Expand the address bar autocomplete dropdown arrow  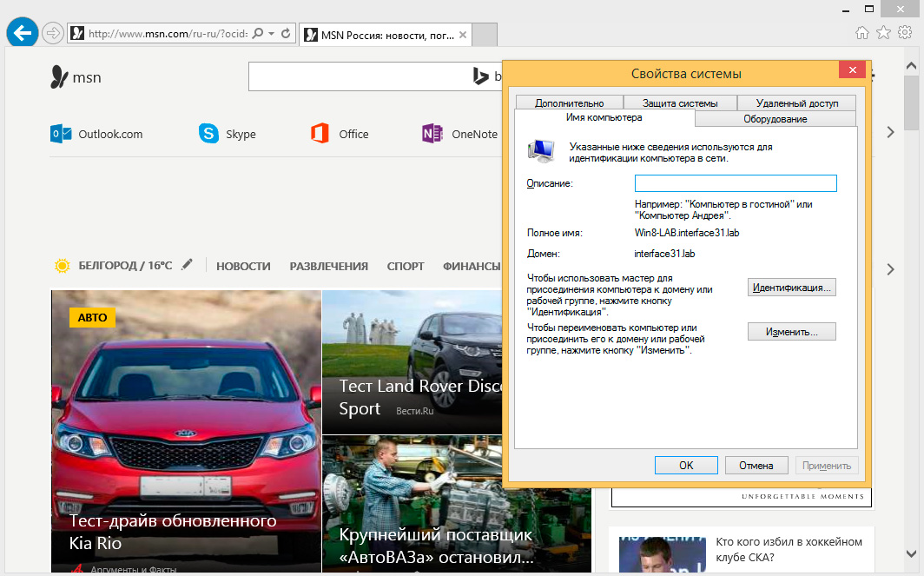pos(271,34)
